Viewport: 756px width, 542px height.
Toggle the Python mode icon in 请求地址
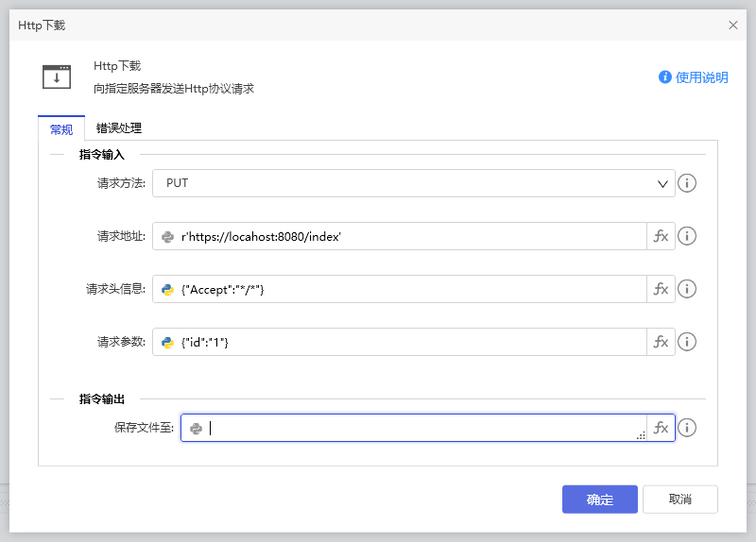tap(168, 237)
